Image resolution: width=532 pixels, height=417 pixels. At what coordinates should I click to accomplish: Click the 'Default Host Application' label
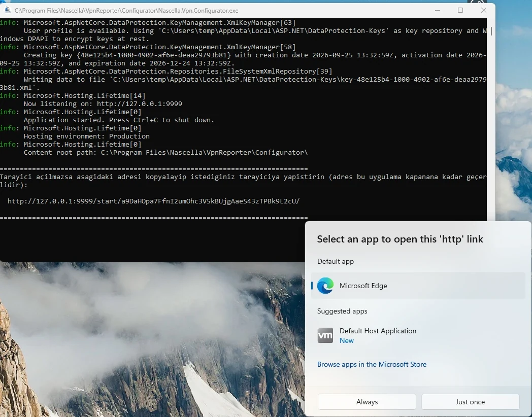coord(378,331)
